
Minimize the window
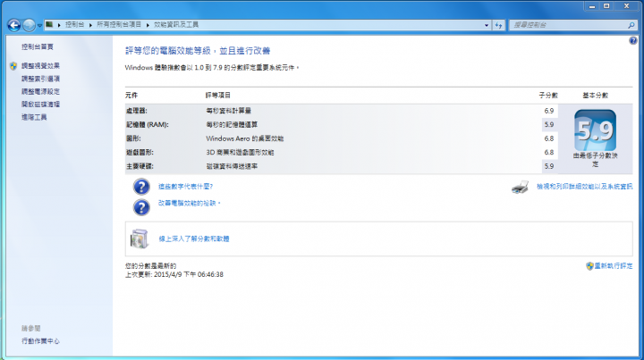pyautogui.click(x=592, y=6)
